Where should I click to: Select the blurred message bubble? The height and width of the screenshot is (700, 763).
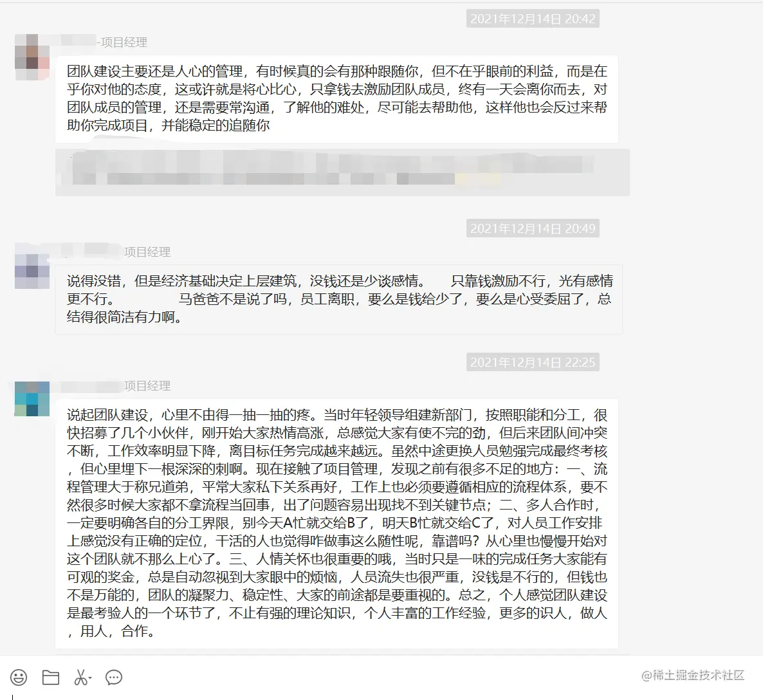point(342,172)
